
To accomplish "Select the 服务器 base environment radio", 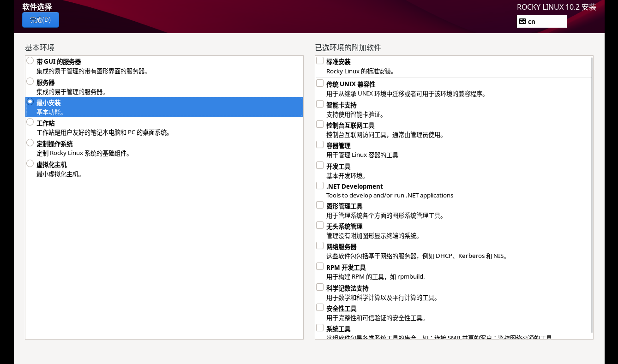I will coord(30,81).
